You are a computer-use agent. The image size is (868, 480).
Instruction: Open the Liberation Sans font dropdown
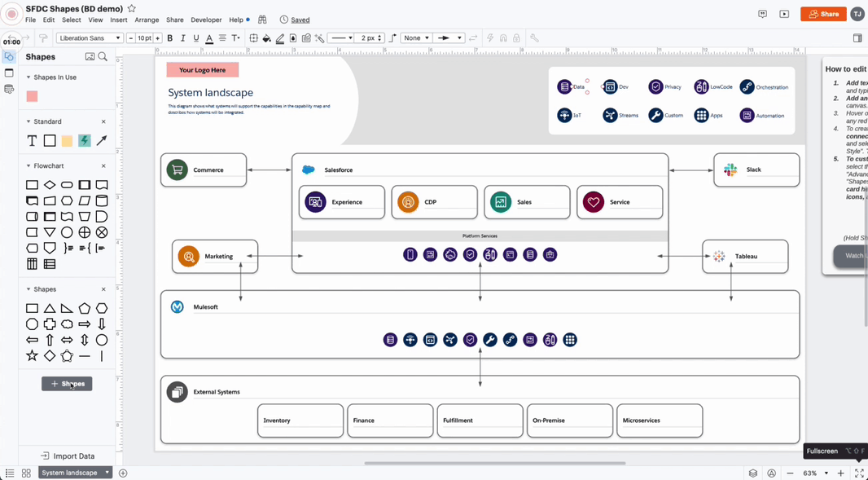(x=90, y=38)
